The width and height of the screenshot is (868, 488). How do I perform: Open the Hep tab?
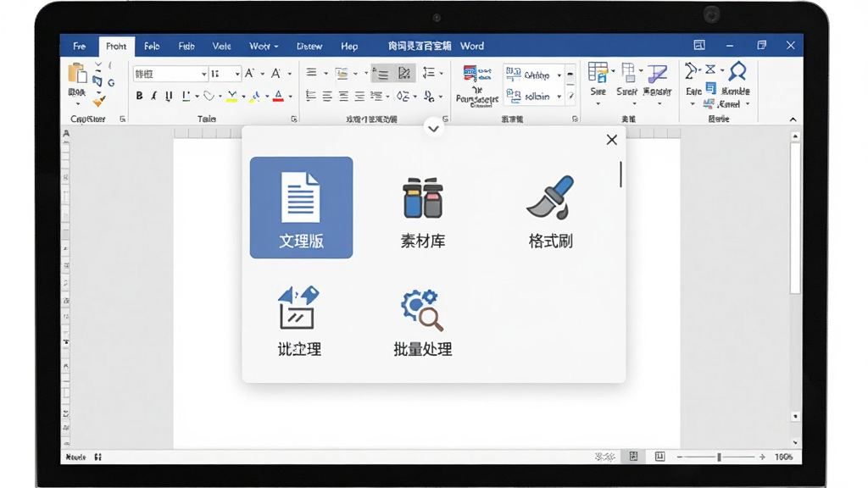coord(349,47)
